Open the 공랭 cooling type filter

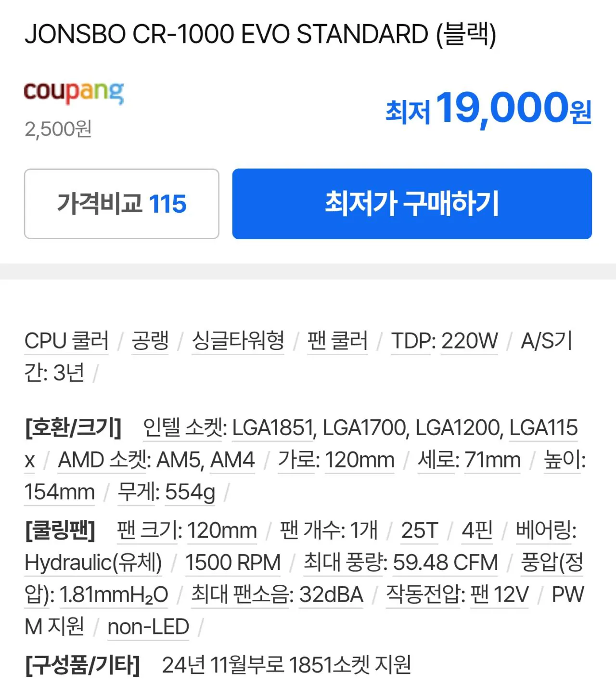click(150, 341)
